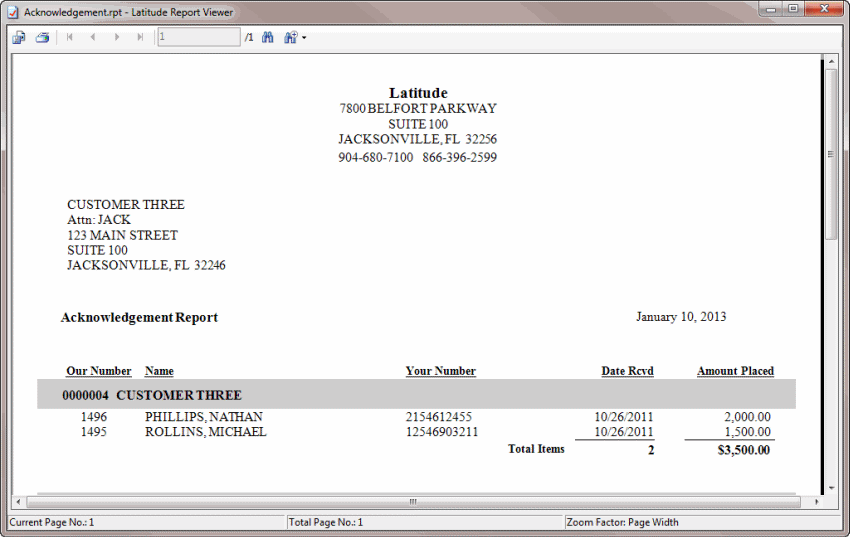This screenshot has height=537, width=850.
Task: Close the Latitude Report Viewer window
Action: (824, 9)
